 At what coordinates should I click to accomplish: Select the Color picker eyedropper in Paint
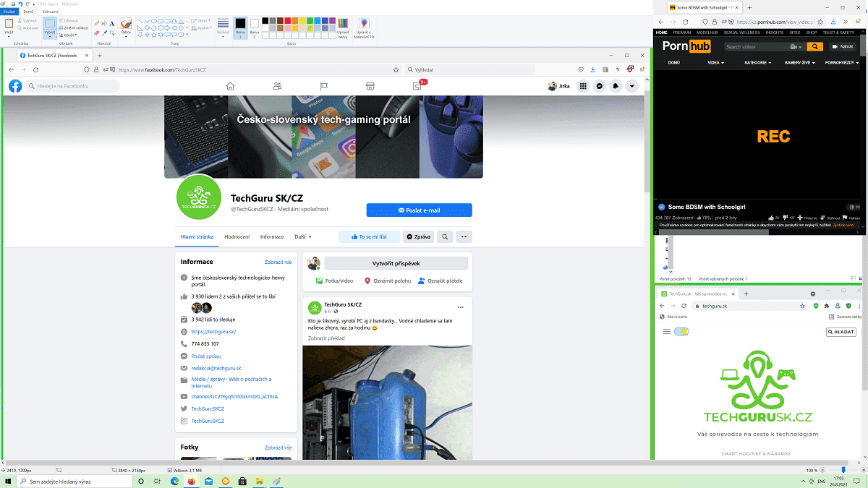[104, 33]
